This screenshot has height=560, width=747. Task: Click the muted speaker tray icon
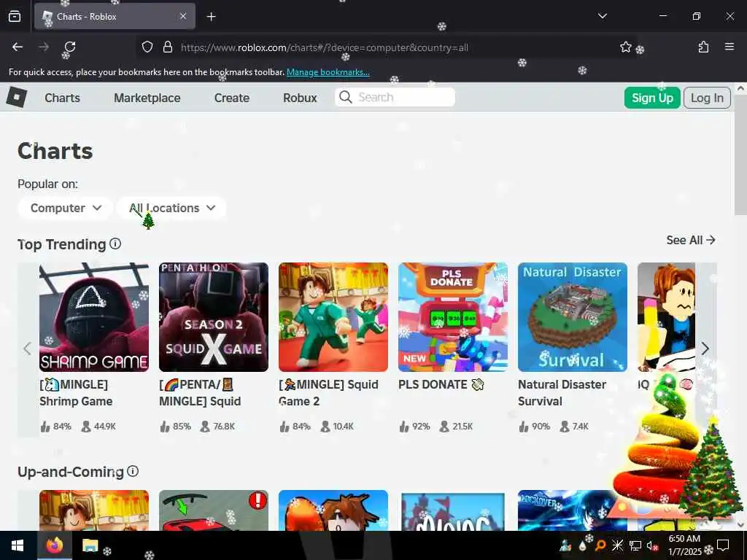click(652, 545)
